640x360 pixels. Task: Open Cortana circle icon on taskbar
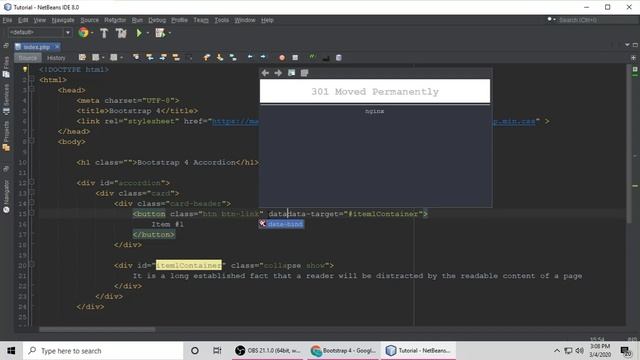[195, 351]
